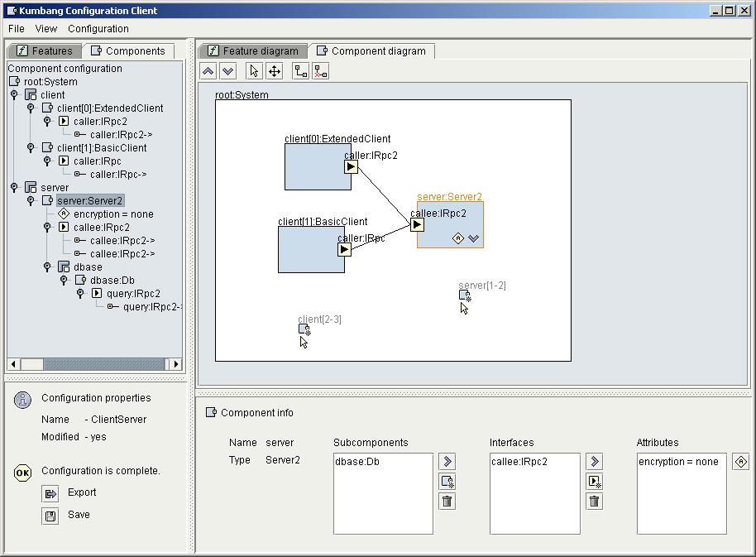Open the Configuration menu

[98, 29]
